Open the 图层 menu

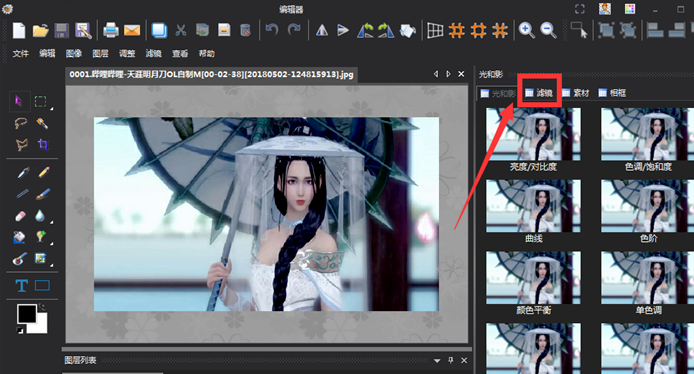(100, 54)
